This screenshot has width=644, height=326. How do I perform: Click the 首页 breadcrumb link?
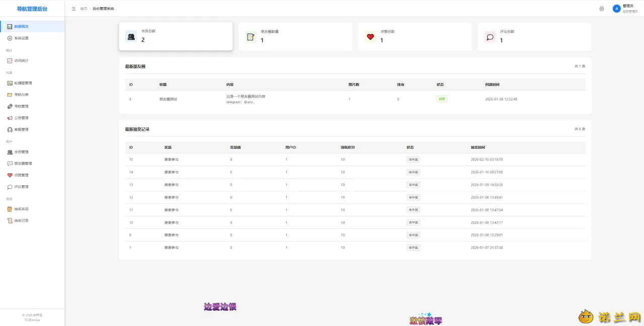[84, 9]
